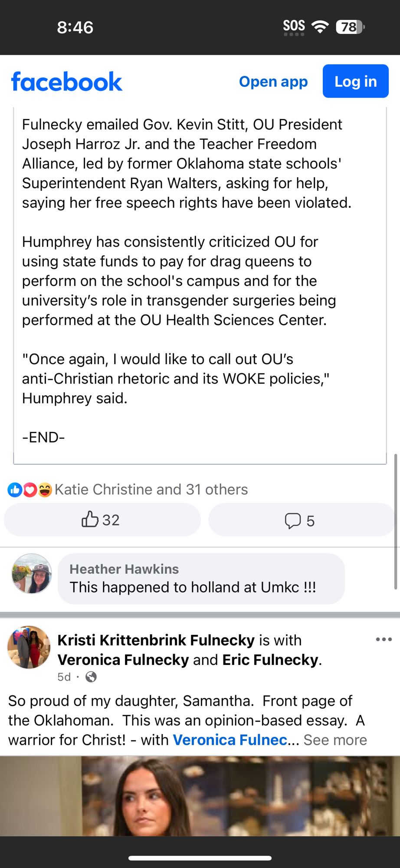Open the Veronica Fulnecky tagged name
This screenshot has height=868, width=400.
pos(123,660)
